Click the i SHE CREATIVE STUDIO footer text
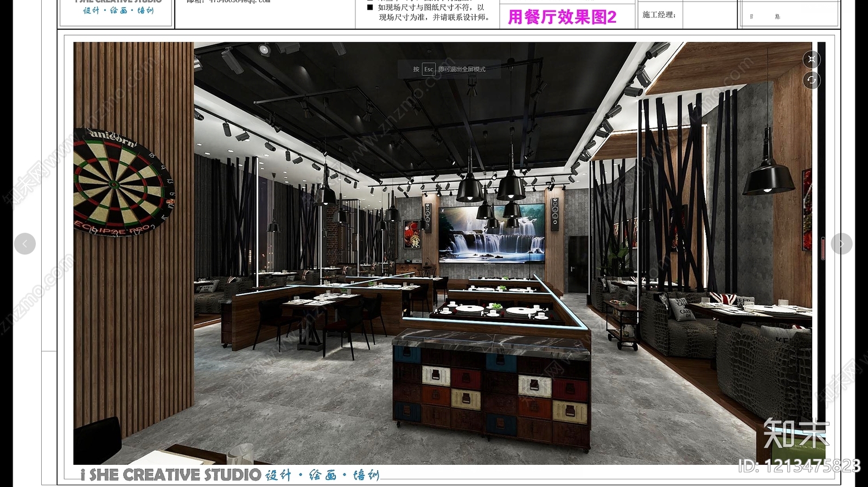 [x=171, y=475]
